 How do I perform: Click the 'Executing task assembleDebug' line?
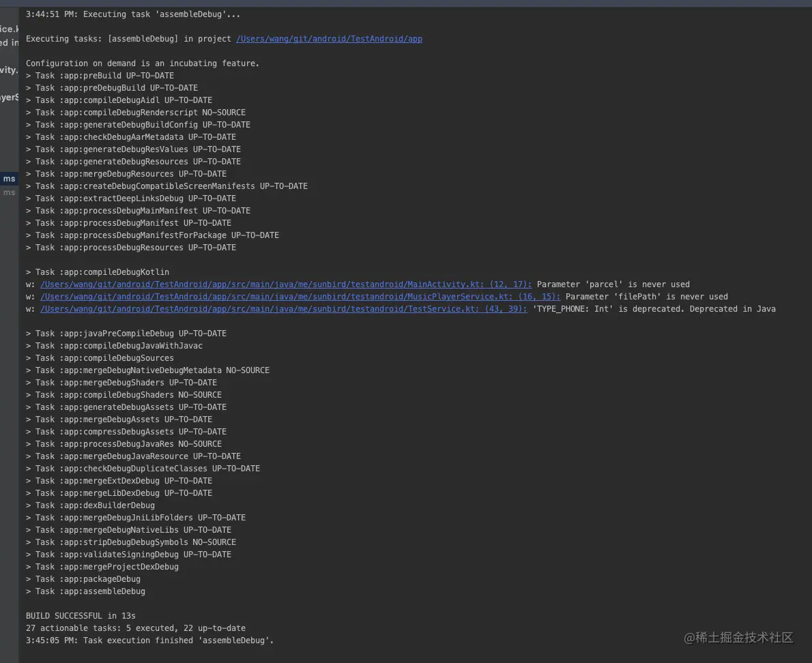[133, 14]
